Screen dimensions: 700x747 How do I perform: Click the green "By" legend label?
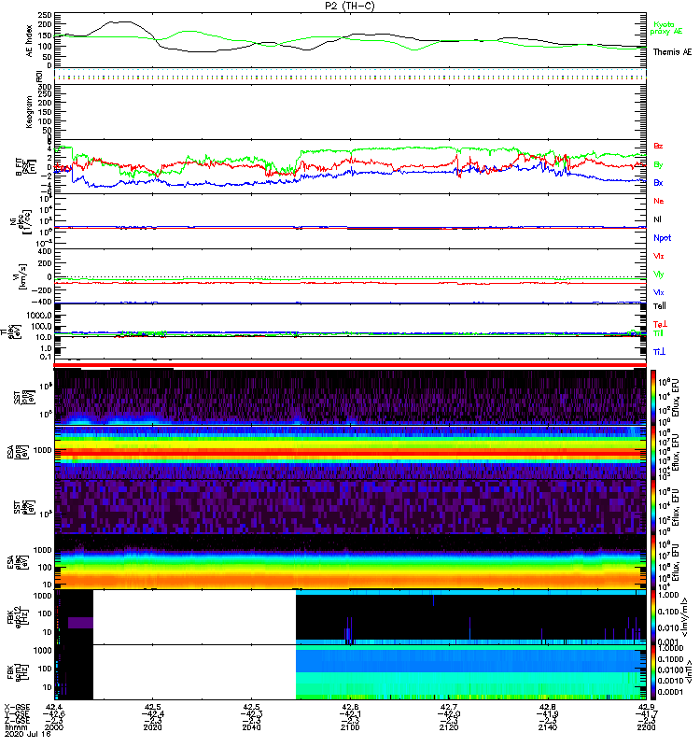tap(658, 165)
